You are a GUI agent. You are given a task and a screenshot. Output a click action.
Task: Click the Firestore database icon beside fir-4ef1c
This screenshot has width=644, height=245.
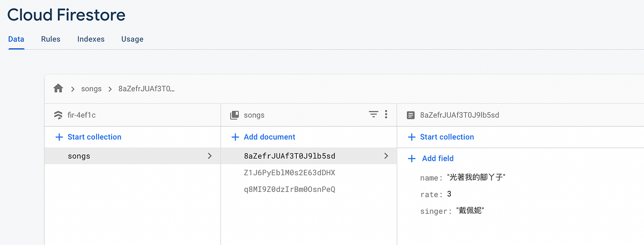tap(58, 115)
